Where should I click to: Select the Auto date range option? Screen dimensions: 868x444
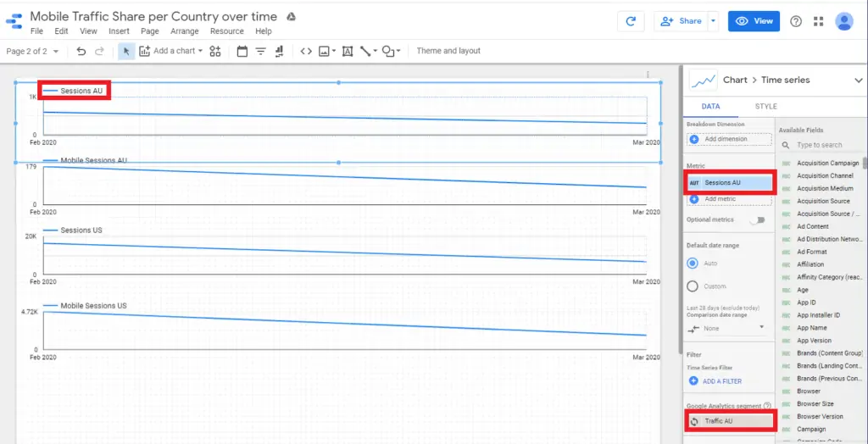(693, 264)
